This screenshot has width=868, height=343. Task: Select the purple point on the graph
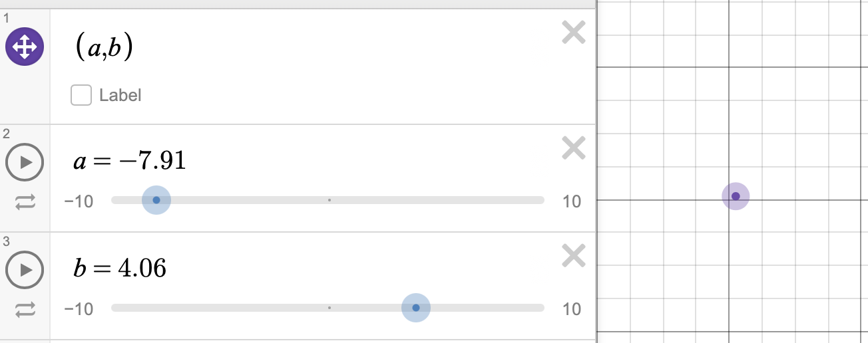point(736,196)
